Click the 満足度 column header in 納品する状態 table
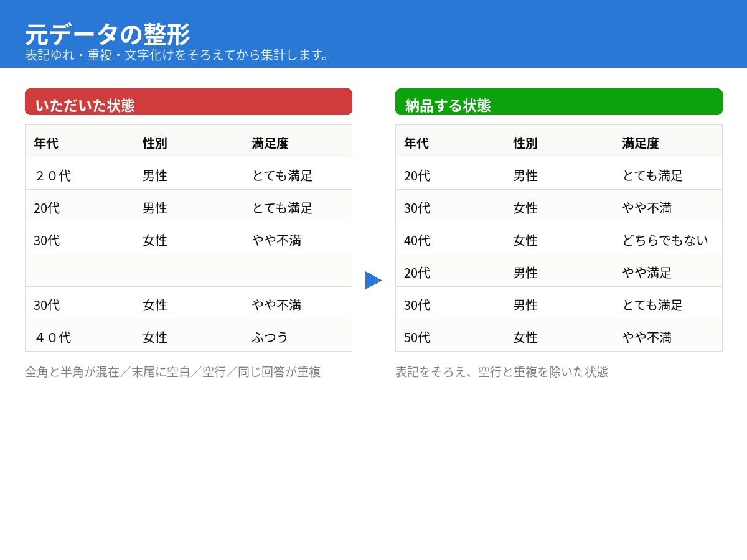Image resolution: width=747 pixels, height=560 pixels. click(x=641, y=143)
